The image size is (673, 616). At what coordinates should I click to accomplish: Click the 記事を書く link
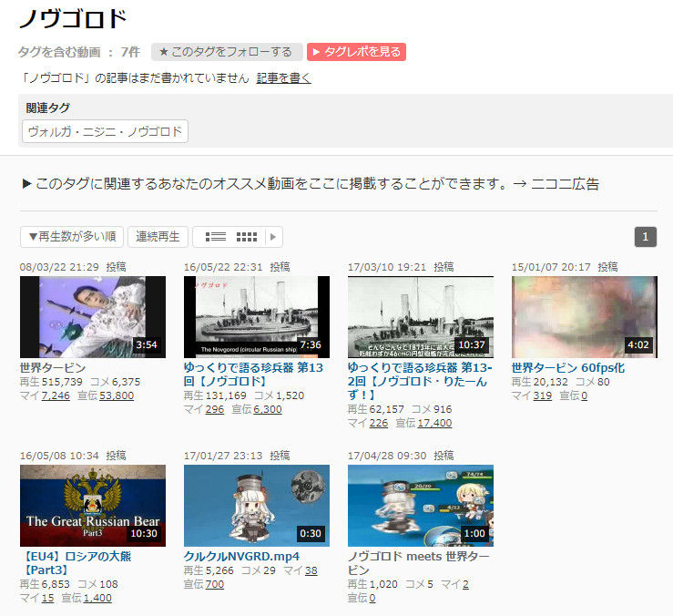click(283, 78)
